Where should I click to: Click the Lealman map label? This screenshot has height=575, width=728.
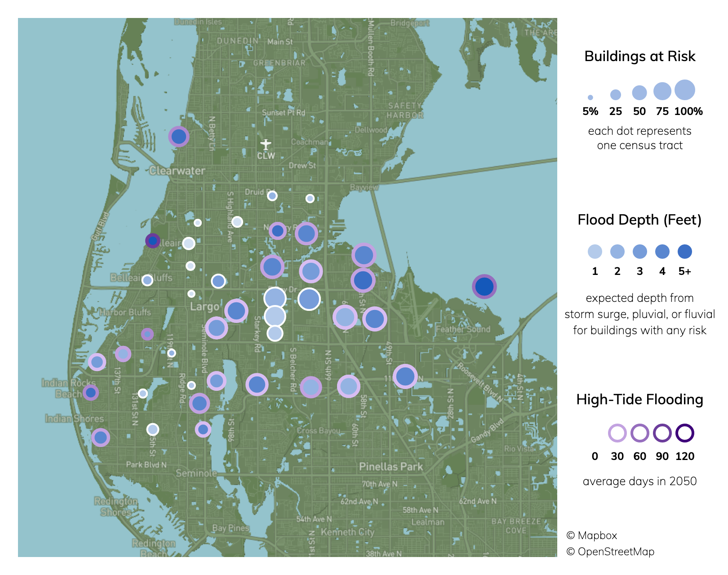tap(428, 522)
